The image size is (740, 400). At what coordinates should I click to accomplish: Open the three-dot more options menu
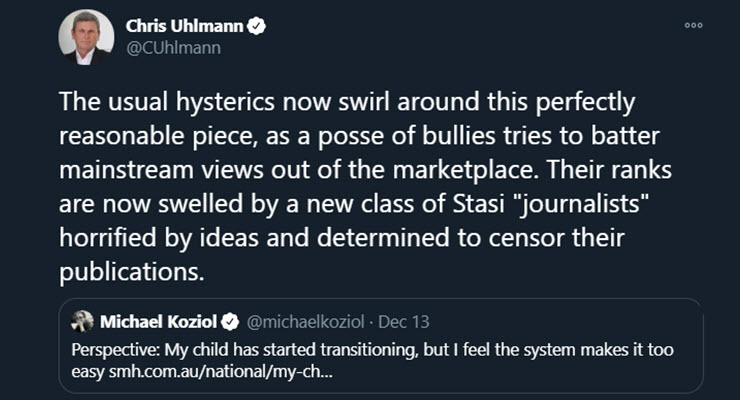(694, 25)
